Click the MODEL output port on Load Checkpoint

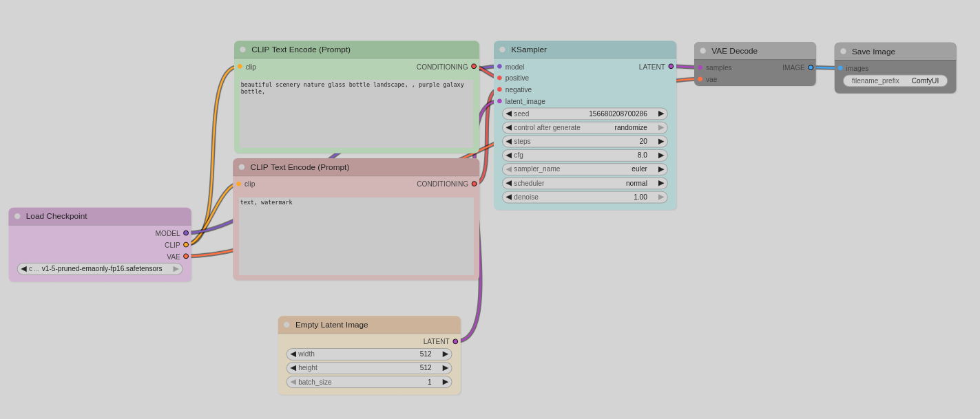pos(186,233)
